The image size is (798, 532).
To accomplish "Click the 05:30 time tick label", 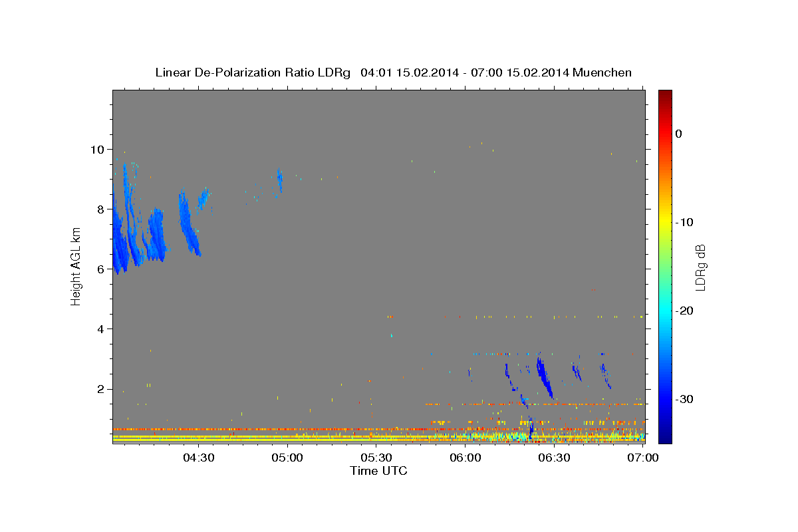I will click(x=376, y=458).
